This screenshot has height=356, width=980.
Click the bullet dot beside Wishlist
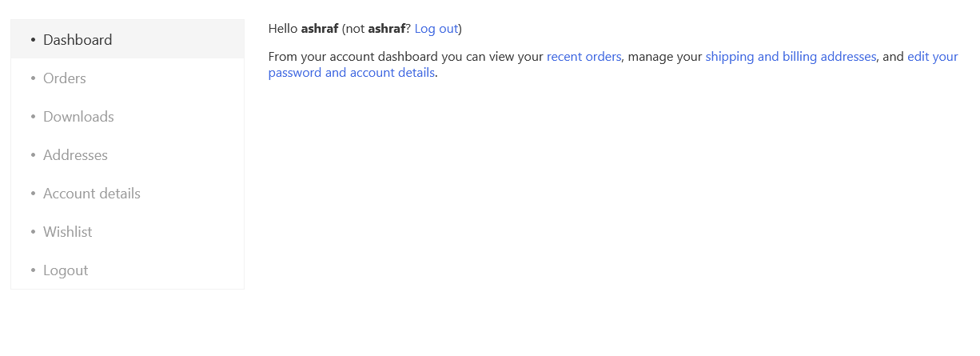(33, 232)
